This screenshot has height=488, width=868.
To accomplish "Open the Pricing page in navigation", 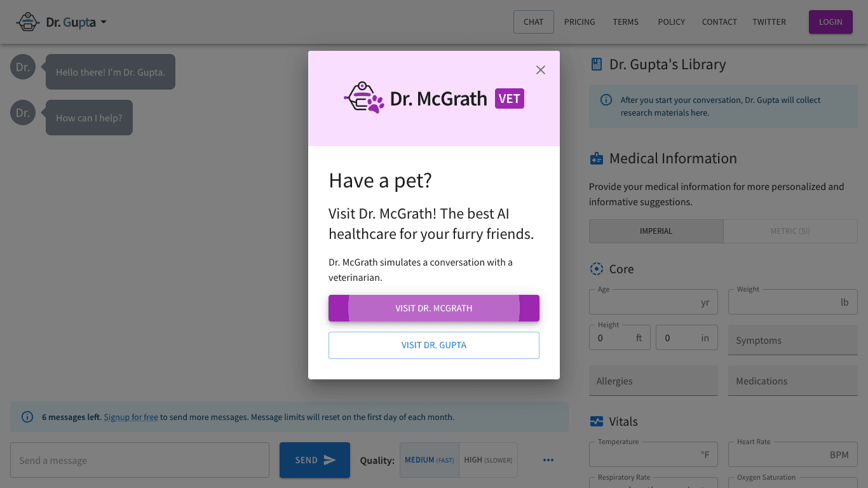I will coord(580,22).
